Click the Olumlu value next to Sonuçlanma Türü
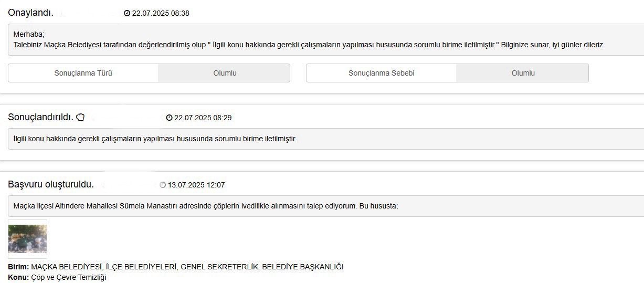The image size is (644, 283). pos(224,73)
